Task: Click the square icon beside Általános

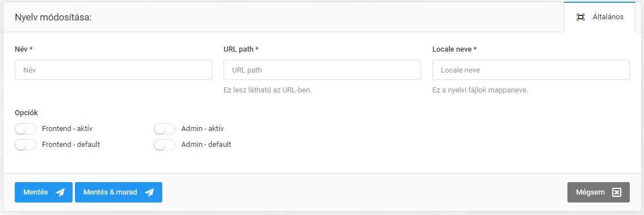Action: (580, 17)
